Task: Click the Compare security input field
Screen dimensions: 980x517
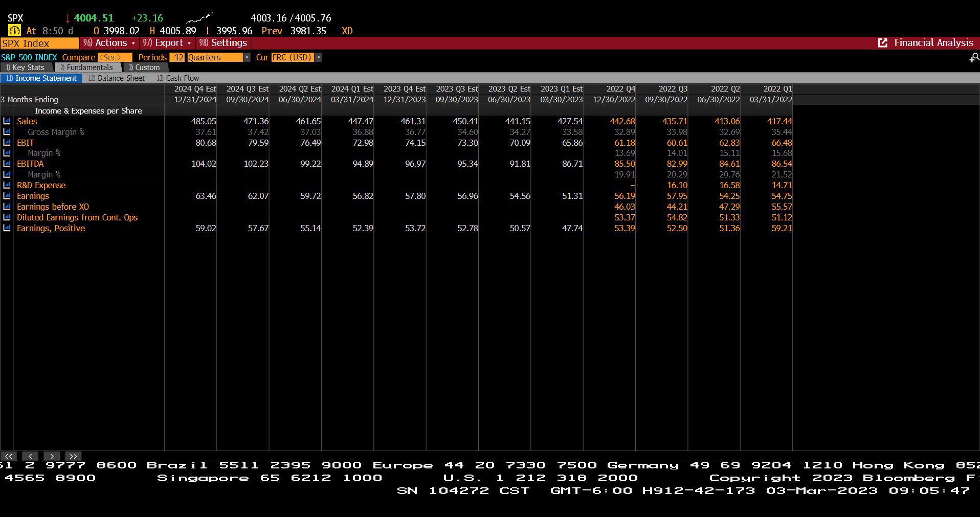Action: pyautogui.click(x=115, y=57)
